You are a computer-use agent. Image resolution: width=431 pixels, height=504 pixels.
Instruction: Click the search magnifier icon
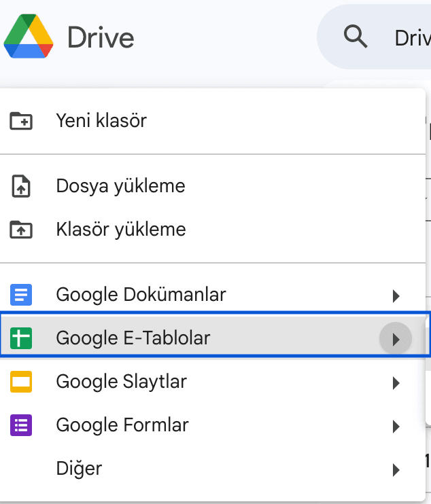356,36
